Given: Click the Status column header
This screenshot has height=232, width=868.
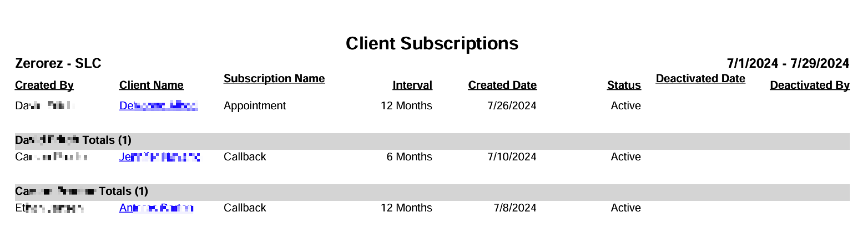Looking at the screenshot, I should coord(624,85).
